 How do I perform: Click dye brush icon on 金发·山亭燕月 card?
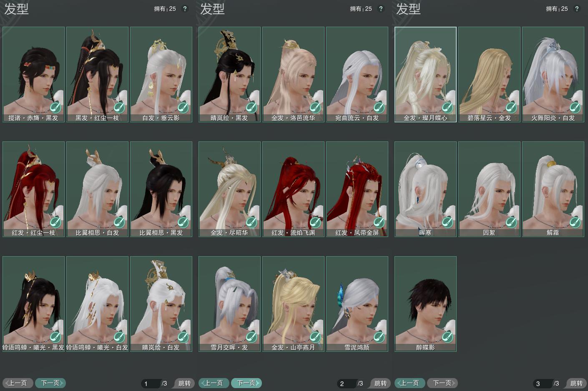pos(315,337)
